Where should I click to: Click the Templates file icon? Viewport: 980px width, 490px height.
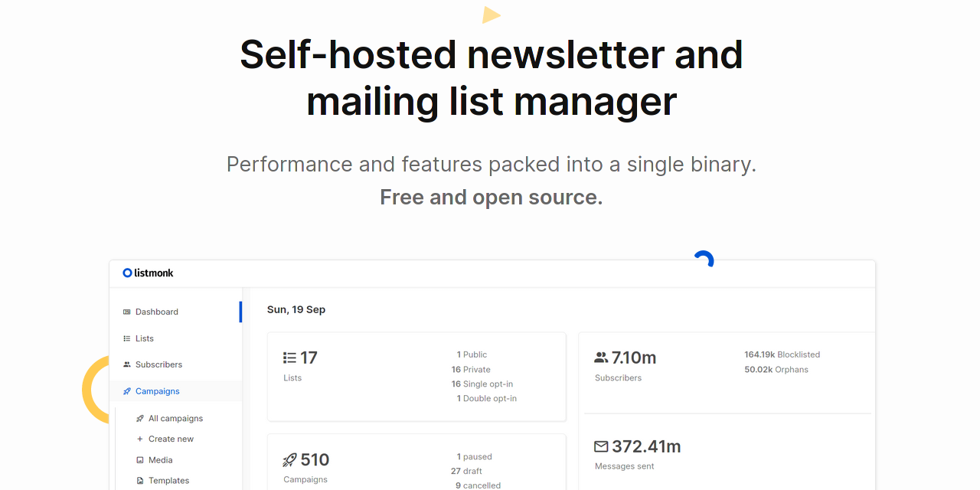(x=140, y=481)
